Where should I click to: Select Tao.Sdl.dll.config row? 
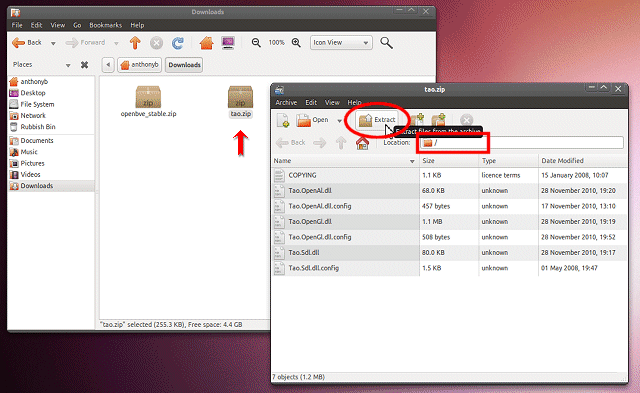point(449,269)
